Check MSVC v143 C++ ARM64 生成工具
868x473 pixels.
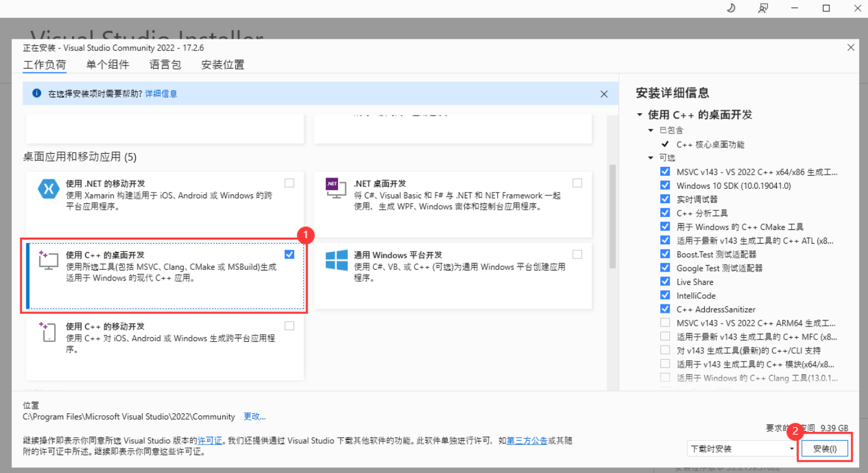click(665, 322)
